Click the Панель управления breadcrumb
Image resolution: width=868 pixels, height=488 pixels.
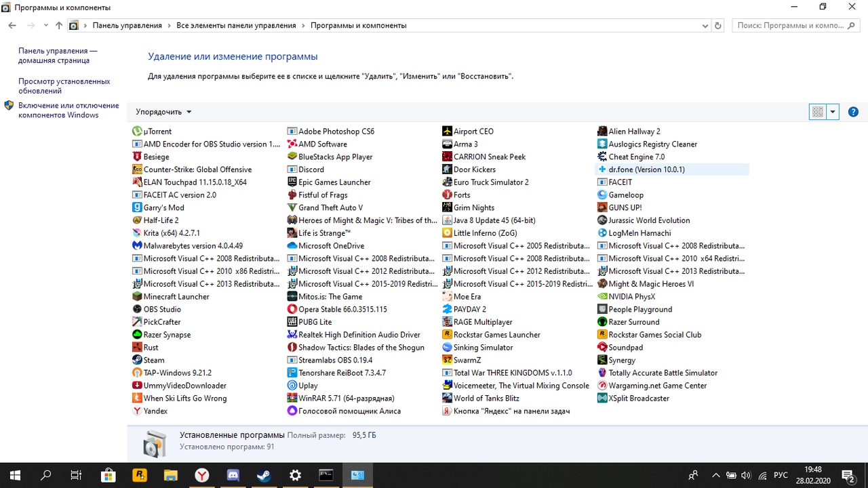pos(127,26)
